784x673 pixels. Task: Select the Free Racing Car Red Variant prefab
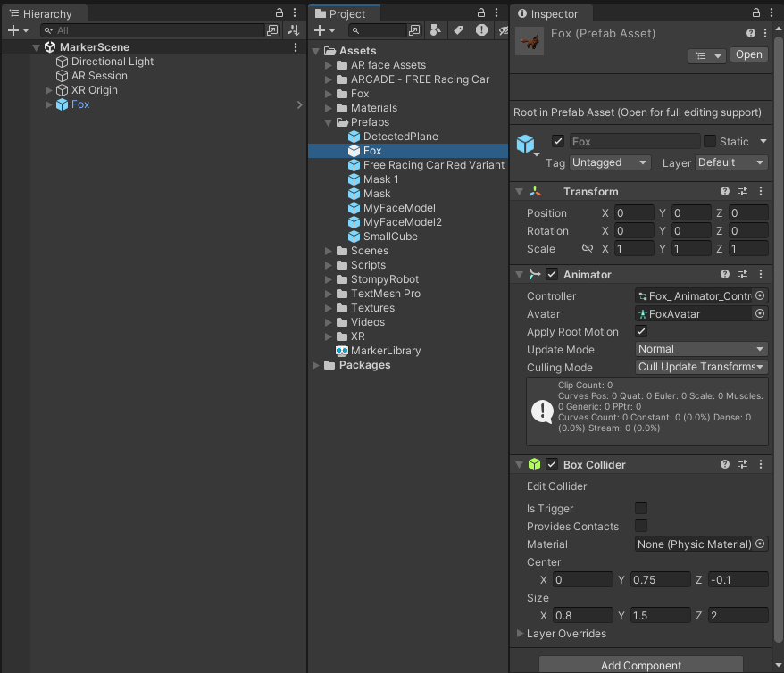point(427,165)
